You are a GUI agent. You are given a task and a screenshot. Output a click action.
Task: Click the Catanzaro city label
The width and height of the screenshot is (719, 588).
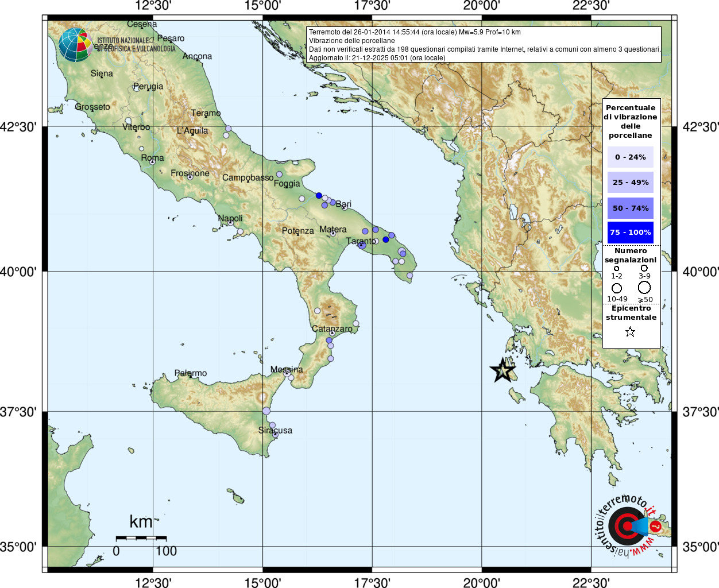pos(332,329)
